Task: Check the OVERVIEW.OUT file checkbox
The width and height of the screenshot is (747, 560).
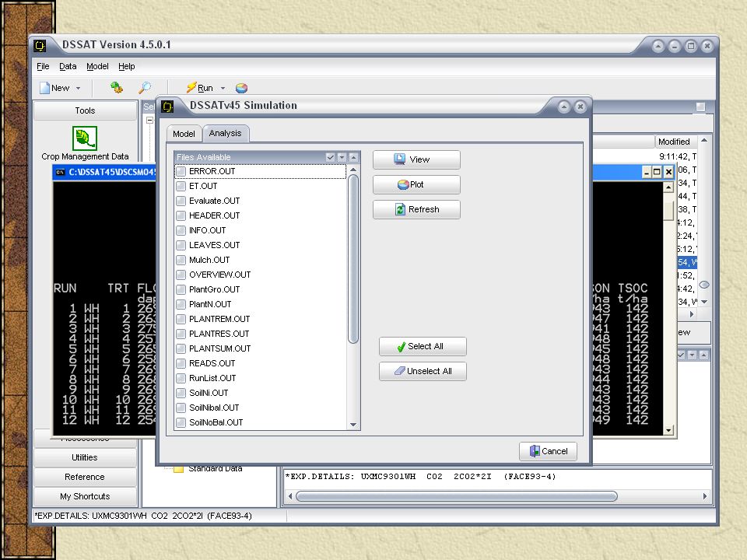Action: tap(181, 275)
